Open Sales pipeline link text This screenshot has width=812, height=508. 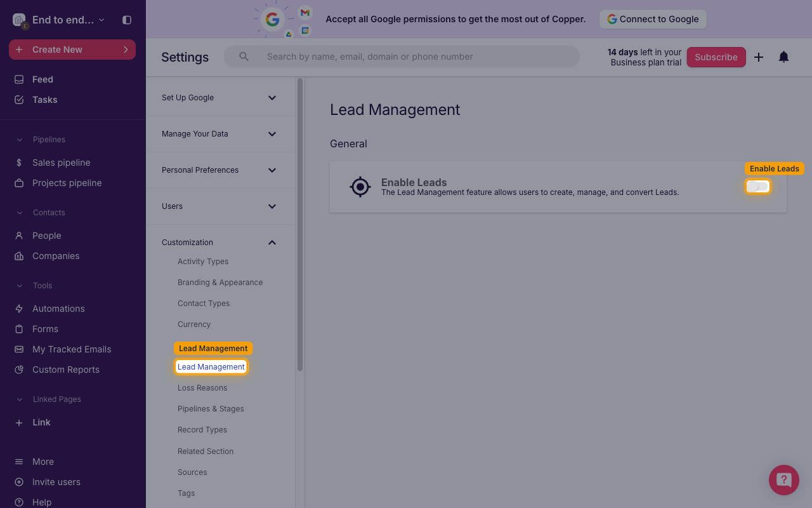pos(62,163)
